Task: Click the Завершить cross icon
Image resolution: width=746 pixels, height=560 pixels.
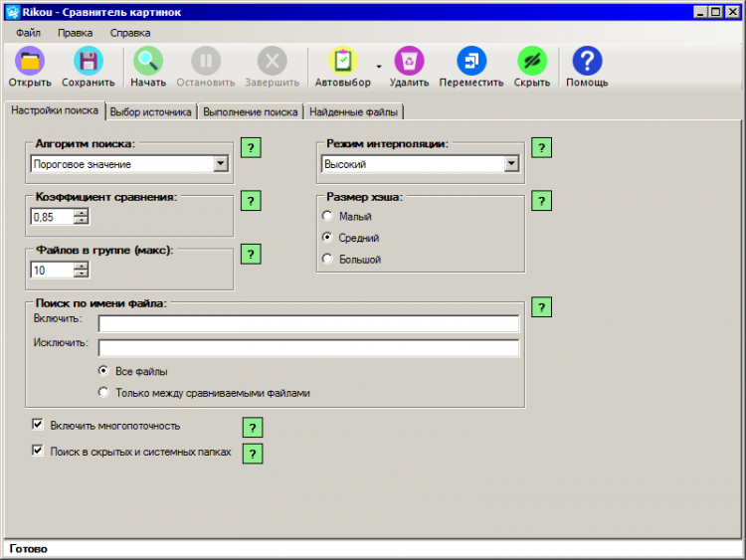Action: point(273,61)
